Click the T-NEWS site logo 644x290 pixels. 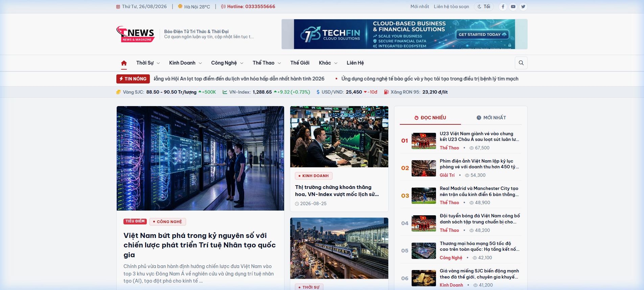(136, 34)
